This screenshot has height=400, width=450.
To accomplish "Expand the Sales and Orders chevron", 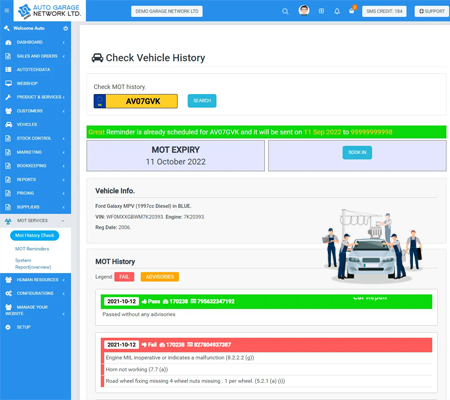I will [63, 56].
